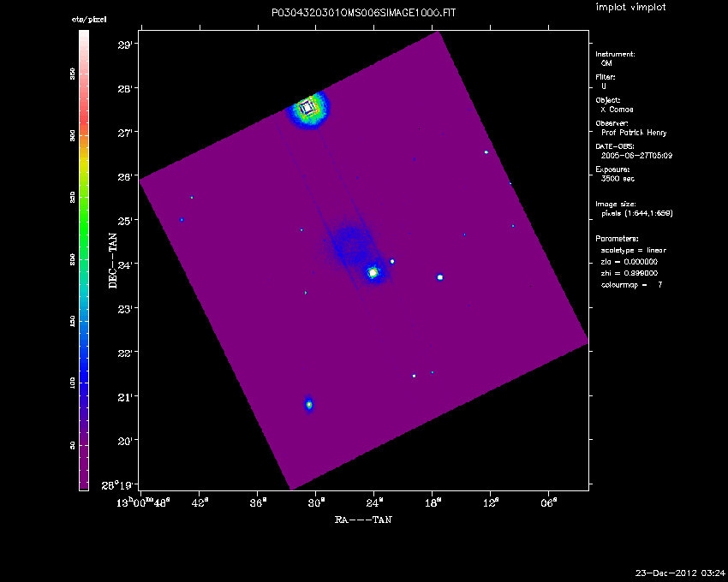This screenshot has width=728, height=582.
Task: Click the 50 colour bar tick label
Action: coord(73,445)
